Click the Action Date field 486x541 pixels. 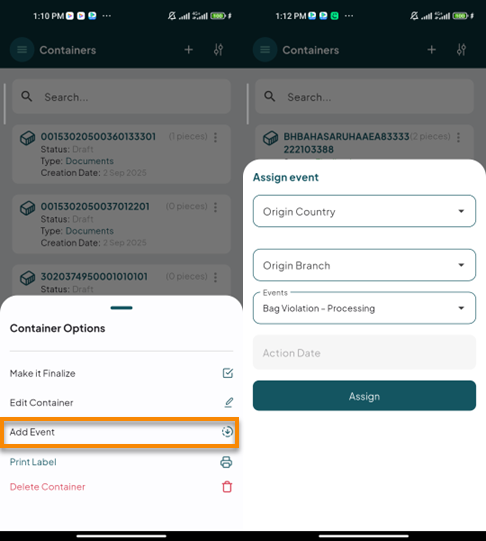pos(364,352)
